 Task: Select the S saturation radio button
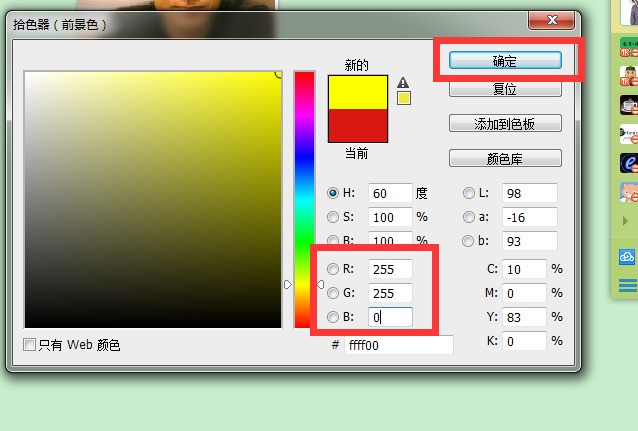pyautogui.click(x=333, y=217)
